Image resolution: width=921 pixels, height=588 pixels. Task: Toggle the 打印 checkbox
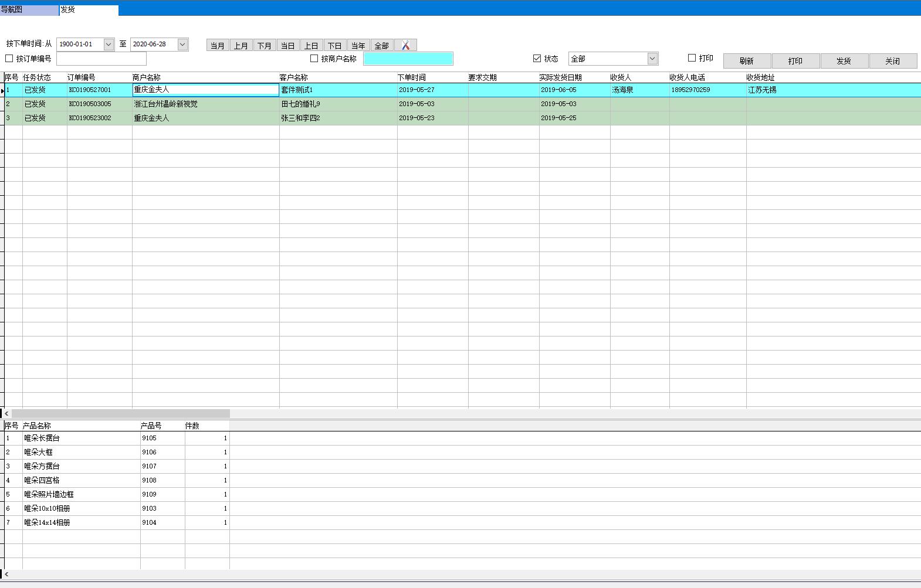click(692, 58)
